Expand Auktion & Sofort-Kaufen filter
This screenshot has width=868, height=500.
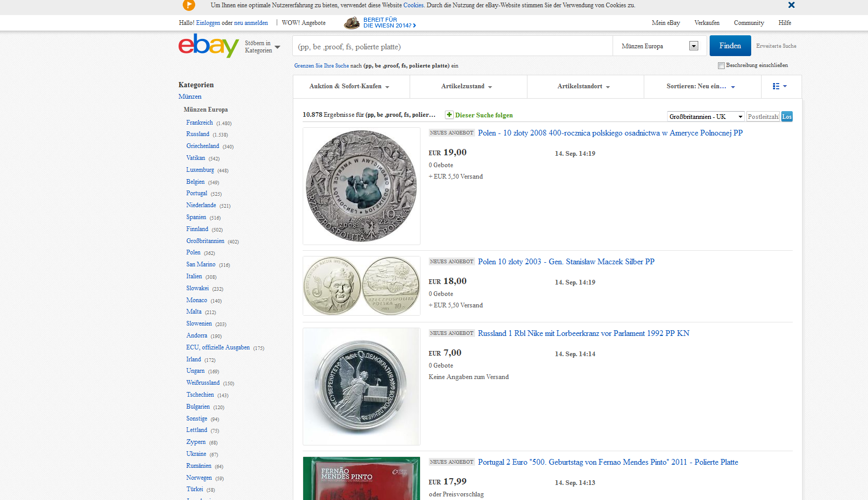point(349,86)
